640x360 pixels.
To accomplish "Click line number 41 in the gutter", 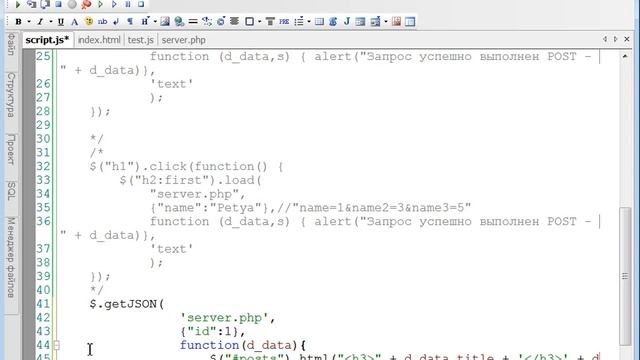I will pyautogui.click(x=43, y=304).
